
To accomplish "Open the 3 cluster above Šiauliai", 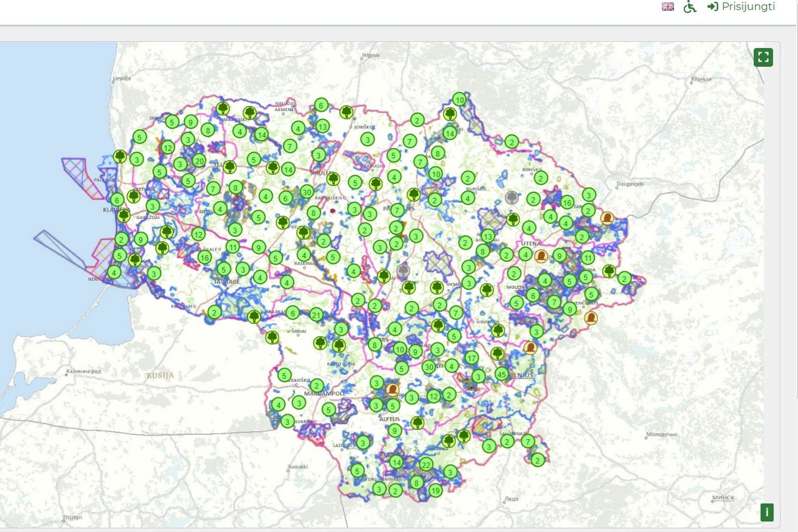I will coord(318,155).
